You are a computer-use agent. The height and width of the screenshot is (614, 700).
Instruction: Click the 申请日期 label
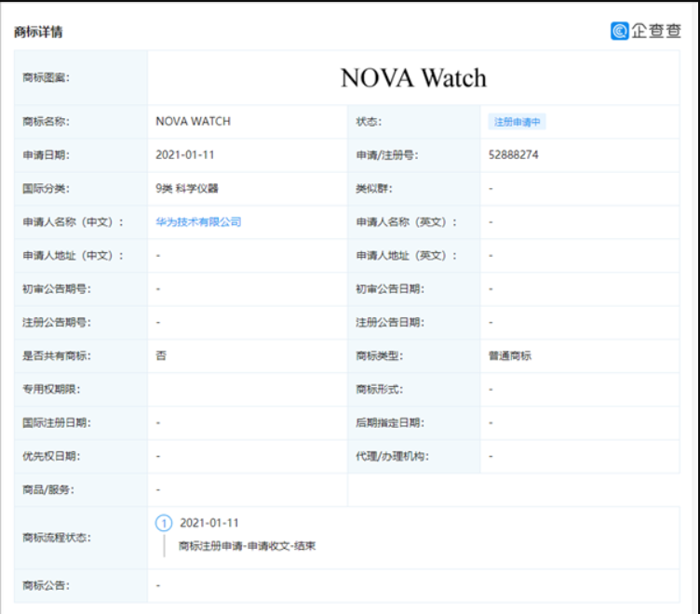click(x=46, y=154)
